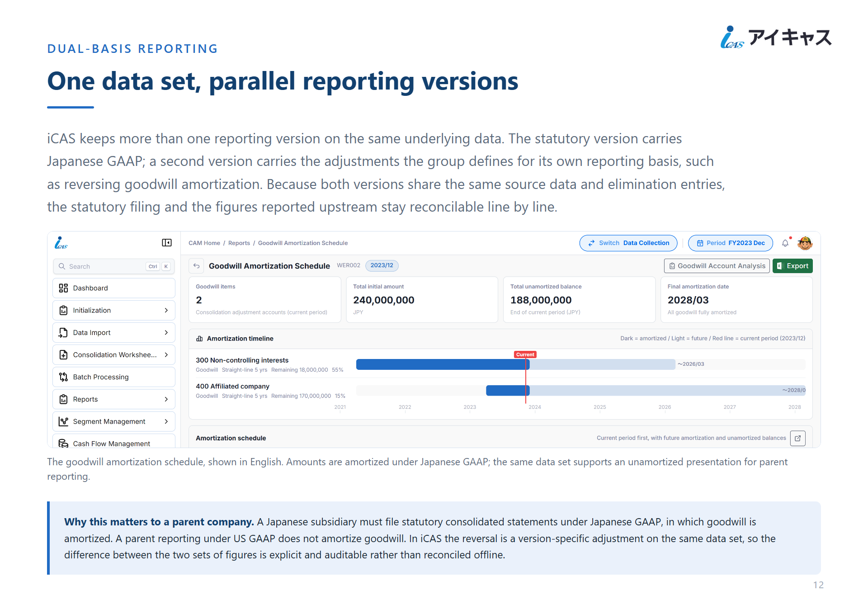This screenshot has height=614, width=868.
Task: Open the Period FY2023 Dec selector
Action: 731,243
